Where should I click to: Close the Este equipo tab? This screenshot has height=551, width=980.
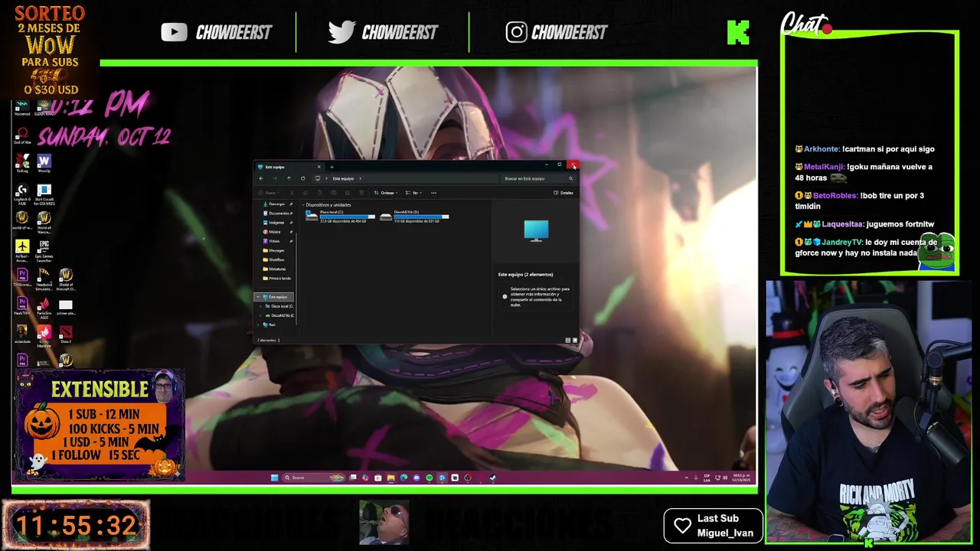pyautogui.click(x=319, y=167)
